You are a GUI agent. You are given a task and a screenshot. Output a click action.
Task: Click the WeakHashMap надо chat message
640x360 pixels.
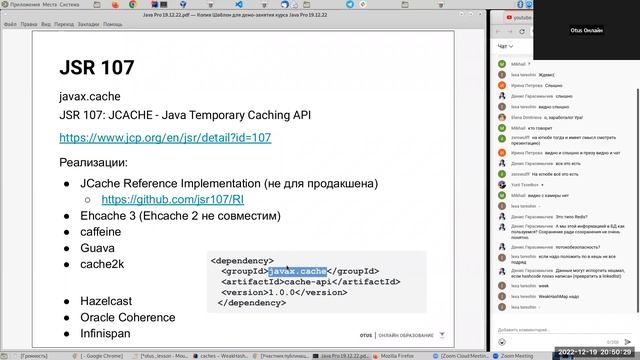coord(559,296)
